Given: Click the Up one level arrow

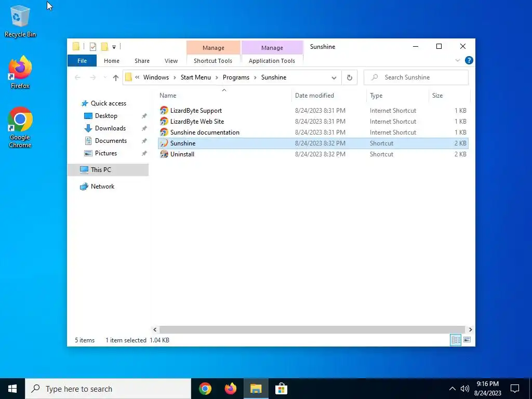Looking at the screenshot, I should (x=116, y=78).
